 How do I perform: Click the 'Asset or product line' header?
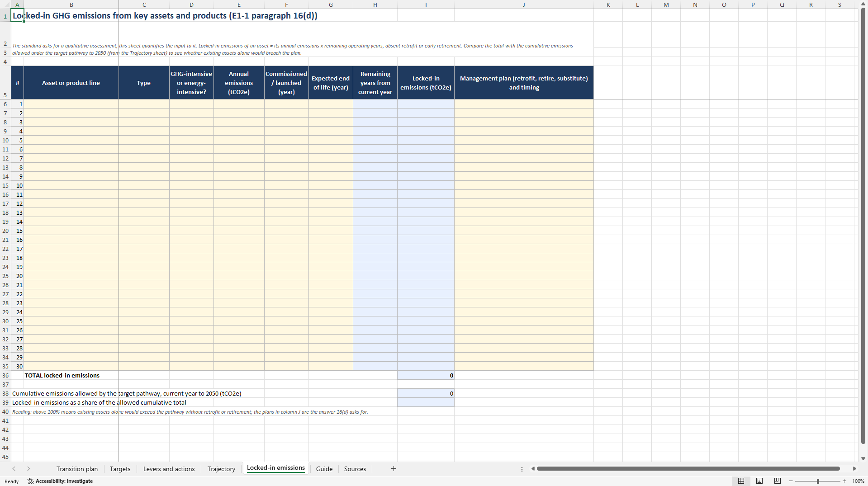(x=71, y=83)
